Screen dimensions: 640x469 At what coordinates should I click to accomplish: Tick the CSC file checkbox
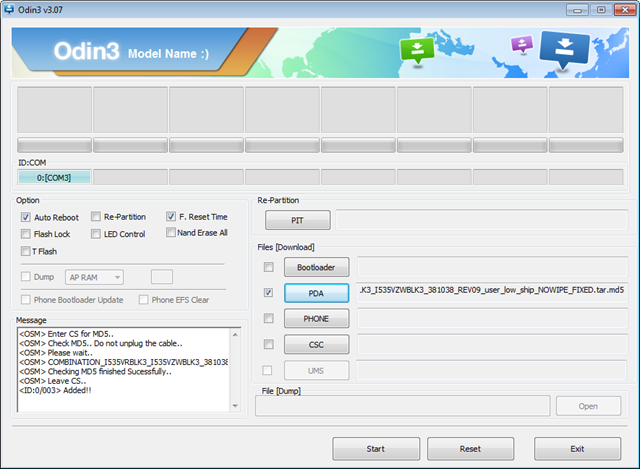[x=269, y=344]
